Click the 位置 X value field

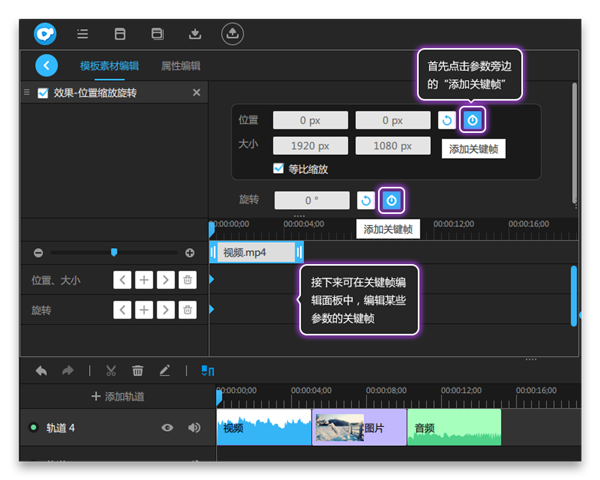tap(310, 120)
